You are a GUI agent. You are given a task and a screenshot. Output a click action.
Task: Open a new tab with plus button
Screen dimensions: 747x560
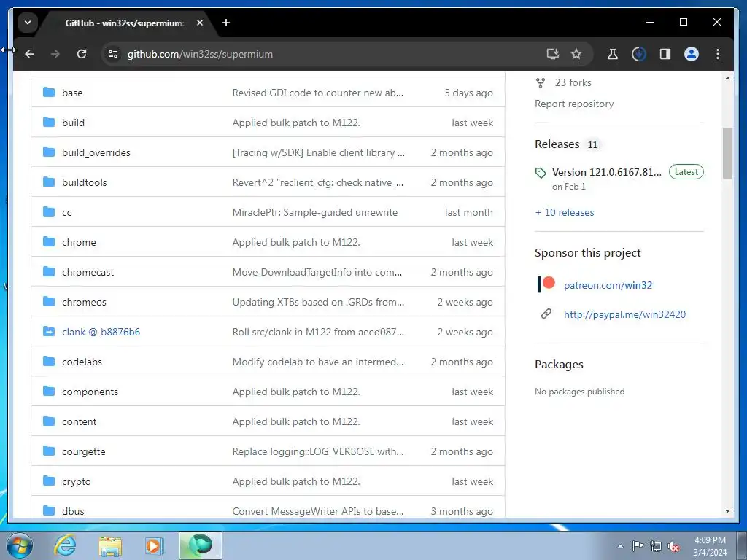[x=226, y=23]
